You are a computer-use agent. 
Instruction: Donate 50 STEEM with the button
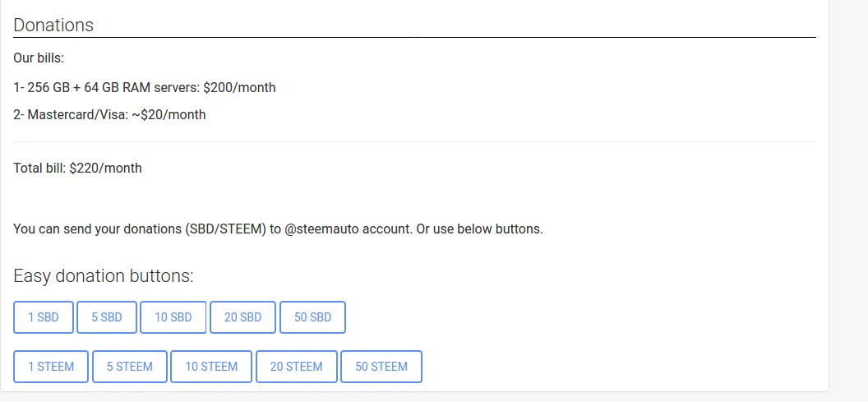[x=381, y=367]
